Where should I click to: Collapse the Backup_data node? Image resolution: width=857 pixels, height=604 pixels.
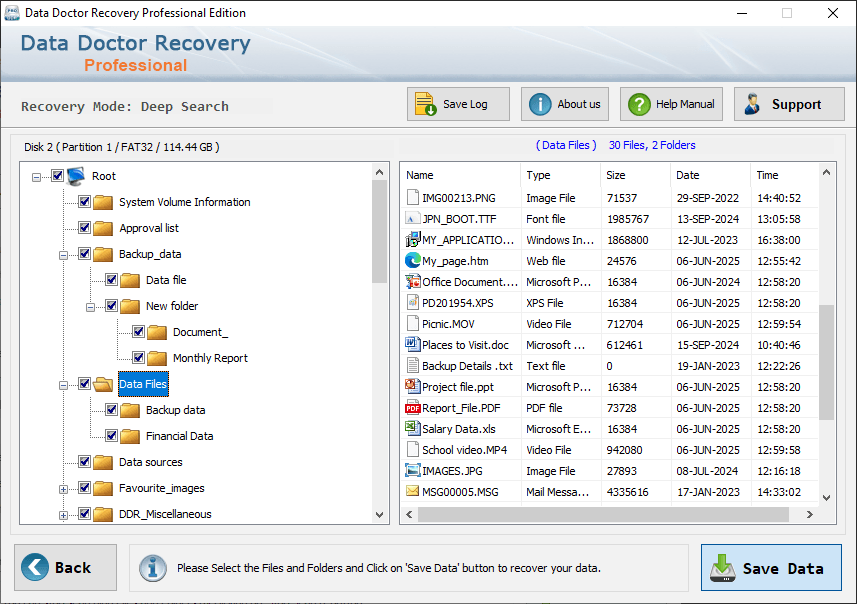[x=63, y=255]
